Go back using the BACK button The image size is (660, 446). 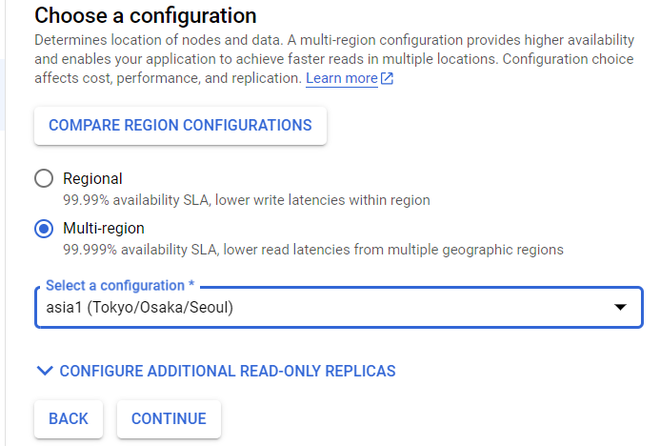68,419
